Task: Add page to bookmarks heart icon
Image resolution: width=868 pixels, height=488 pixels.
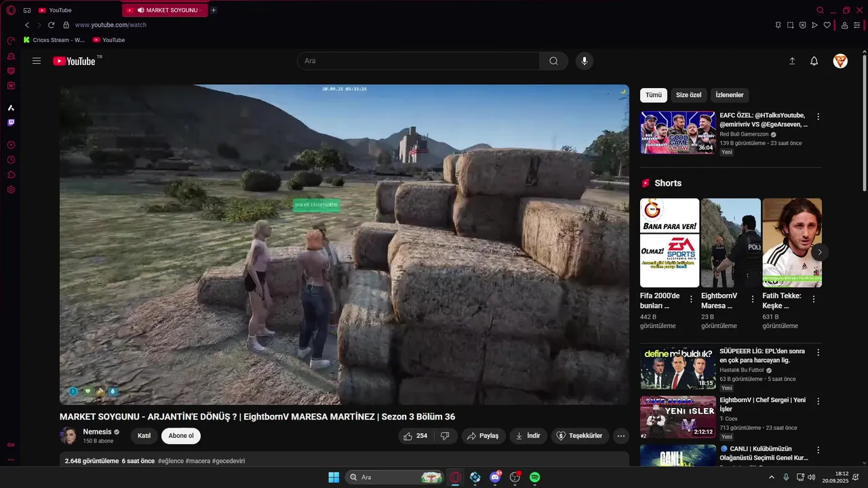Action: (x=827, y=25)
